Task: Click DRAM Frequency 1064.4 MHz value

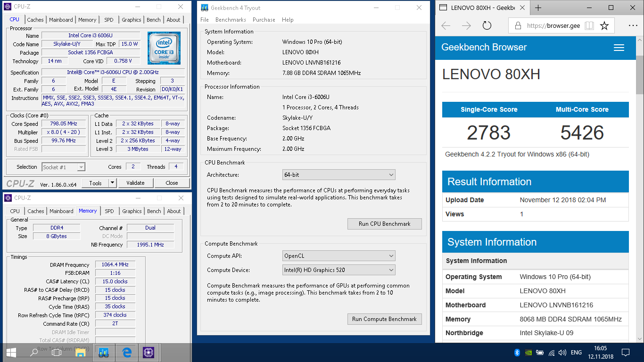Action: coord(115,265)
